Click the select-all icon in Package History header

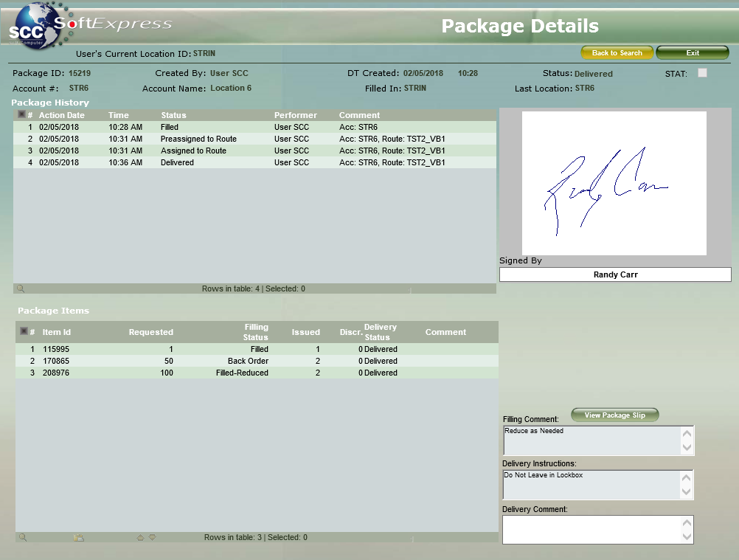coord(21,114)
